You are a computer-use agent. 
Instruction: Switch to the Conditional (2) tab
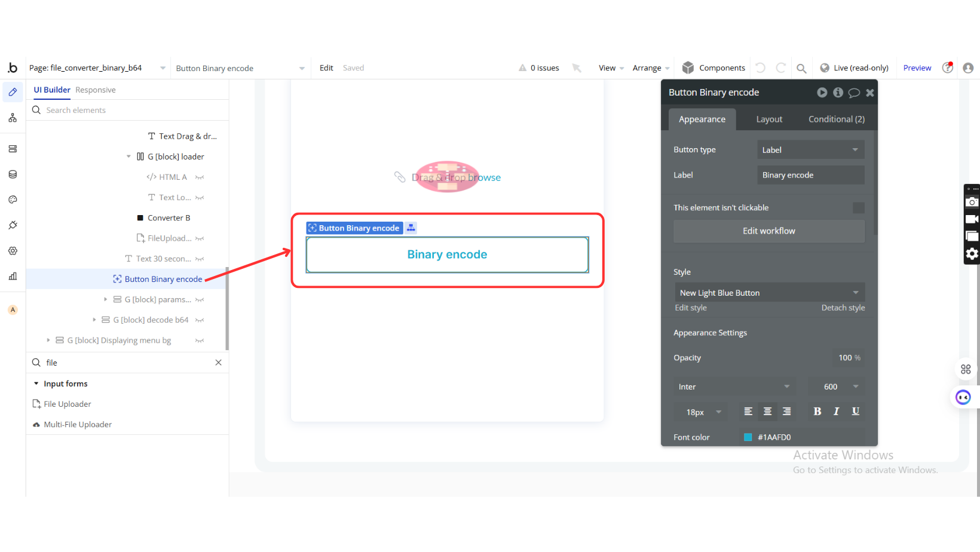tap(837, 119)
